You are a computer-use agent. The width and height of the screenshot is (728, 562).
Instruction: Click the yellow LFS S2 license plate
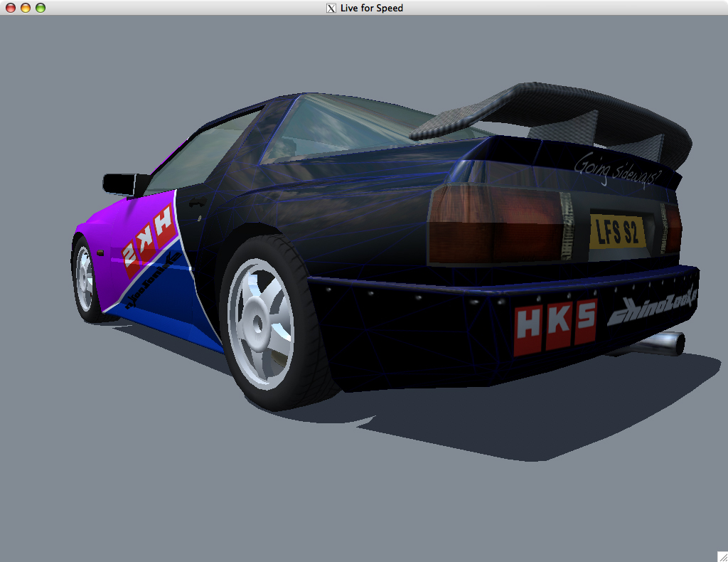[x=617, y=230]
